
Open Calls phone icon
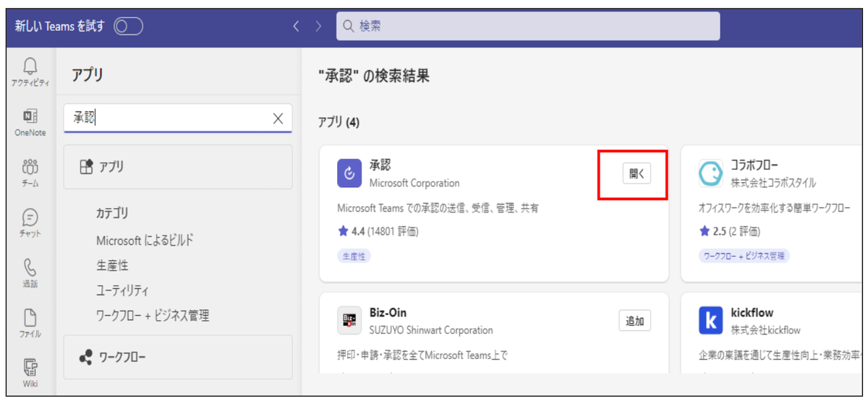(x=30, y=267)
